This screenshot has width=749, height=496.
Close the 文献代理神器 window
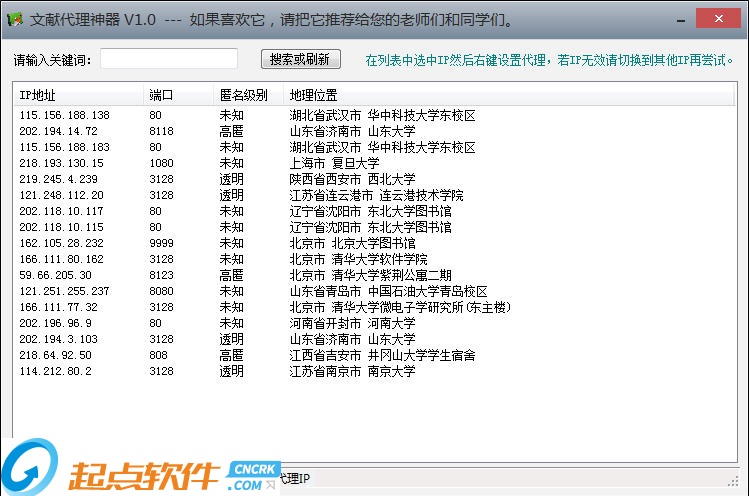(x=718, y=19)
